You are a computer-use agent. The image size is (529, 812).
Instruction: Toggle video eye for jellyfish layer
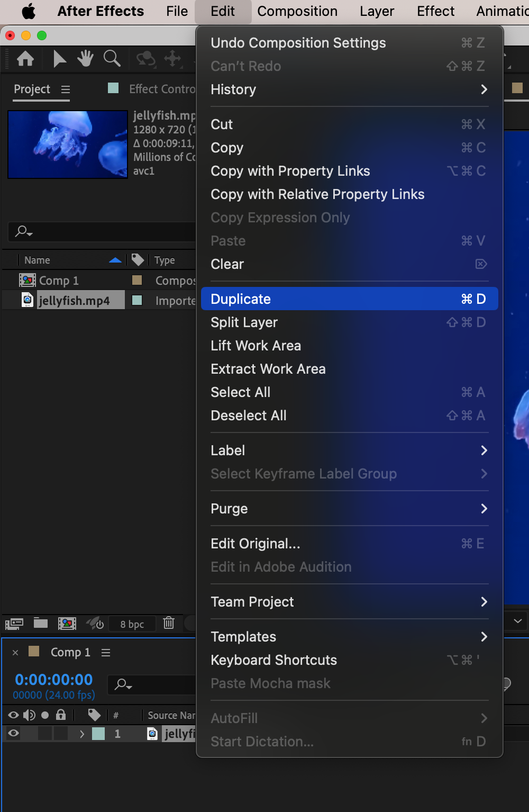14,733
